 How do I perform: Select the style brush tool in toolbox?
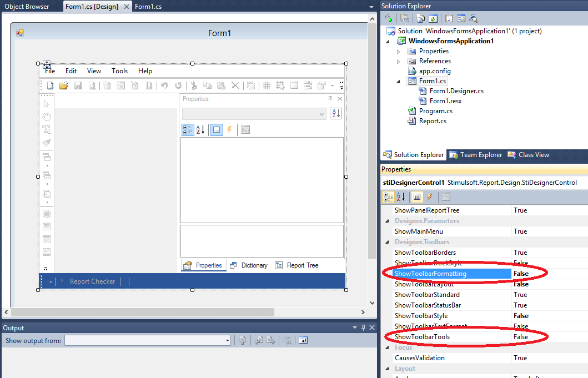coord(47,142)
